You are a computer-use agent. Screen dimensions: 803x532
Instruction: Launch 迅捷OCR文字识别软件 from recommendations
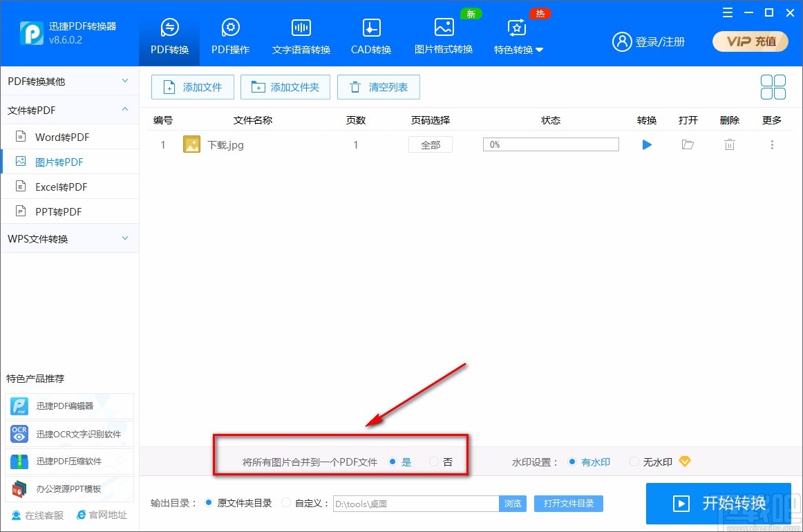[69, 434]
